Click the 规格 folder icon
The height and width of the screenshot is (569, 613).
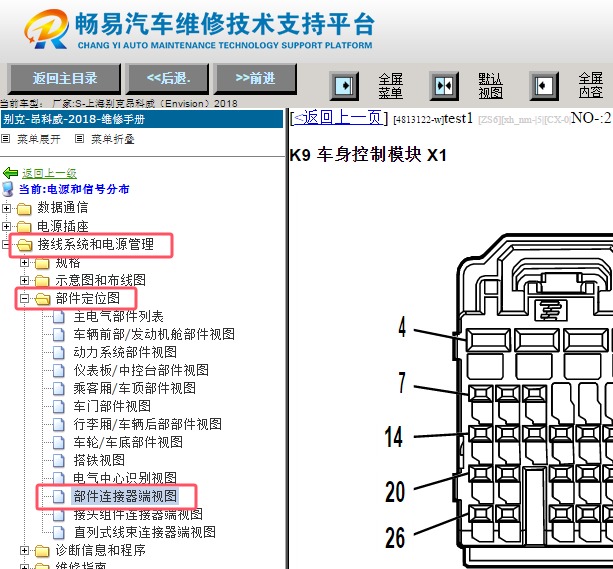point(42,264)
